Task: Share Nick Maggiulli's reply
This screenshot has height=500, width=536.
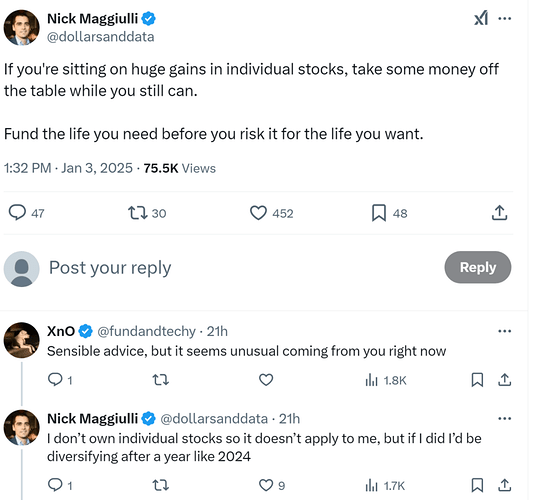Action: (505, 485)
